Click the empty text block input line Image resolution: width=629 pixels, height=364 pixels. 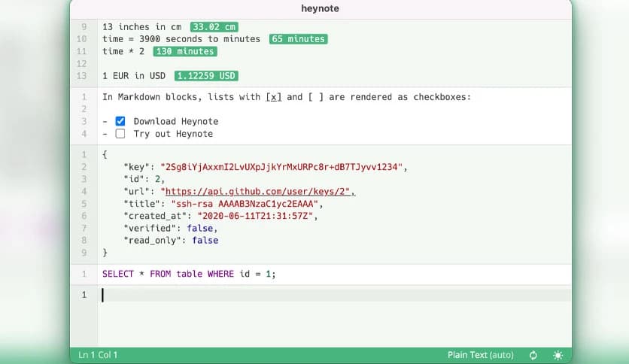(335, 295)
